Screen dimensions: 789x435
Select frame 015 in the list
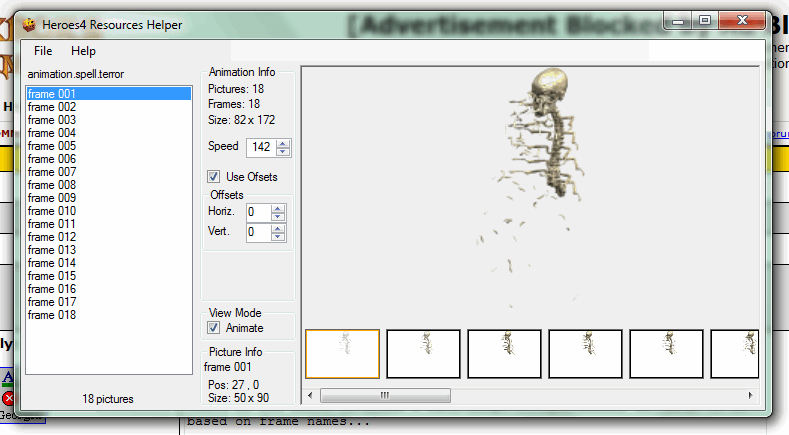109,276
